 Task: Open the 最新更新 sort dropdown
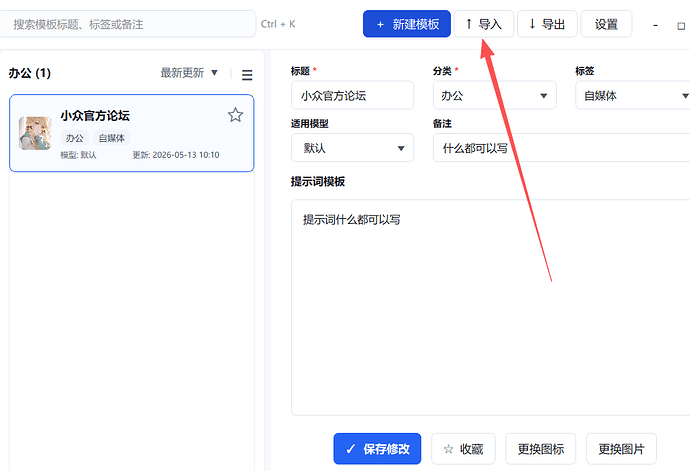coord(189,73)
